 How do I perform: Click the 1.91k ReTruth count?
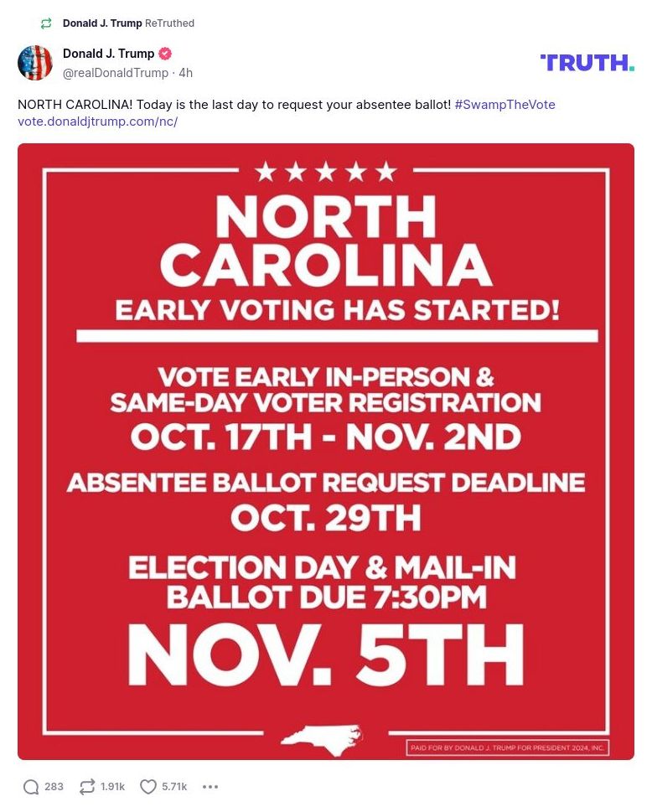[112, 787]
